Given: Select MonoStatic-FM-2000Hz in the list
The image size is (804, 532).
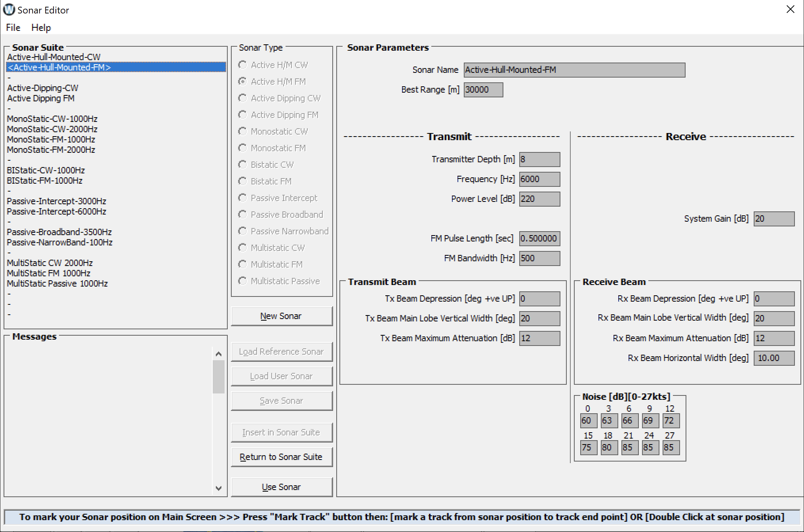Looking at the screenshot, I should pos(116,150).
